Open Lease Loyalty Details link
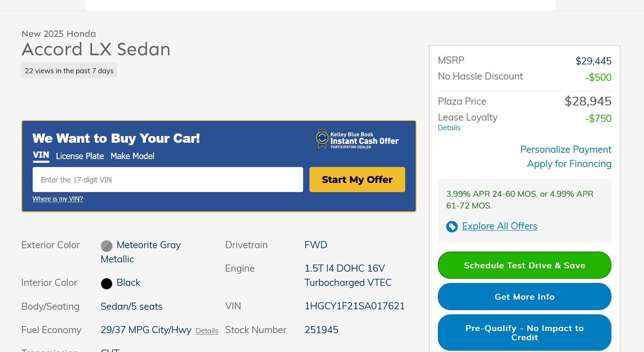This screenshot has width=644, height=352. pyautogui.click(x=449, y=128)
